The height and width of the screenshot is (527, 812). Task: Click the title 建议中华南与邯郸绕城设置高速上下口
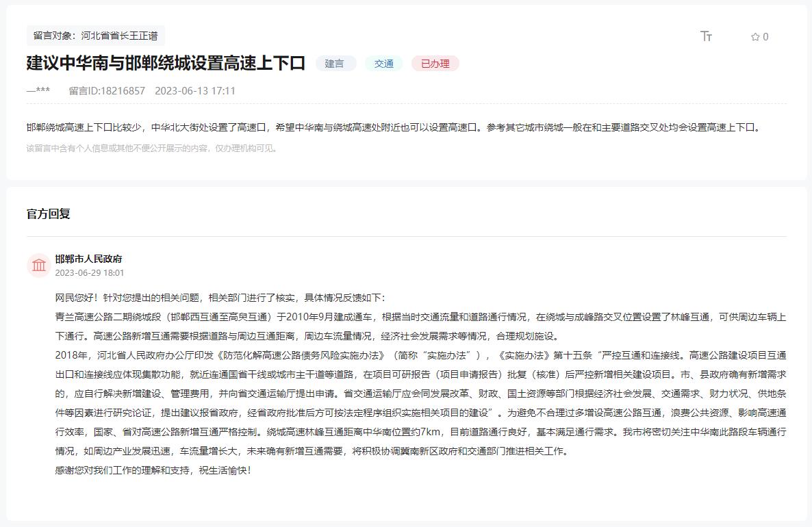pos(166,63)
